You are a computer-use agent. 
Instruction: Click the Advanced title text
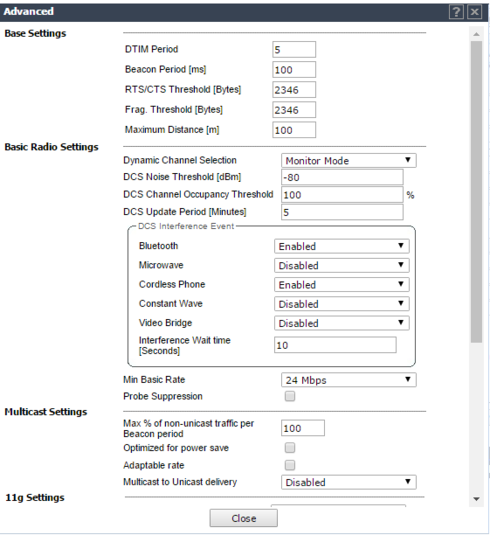(29, 11)
